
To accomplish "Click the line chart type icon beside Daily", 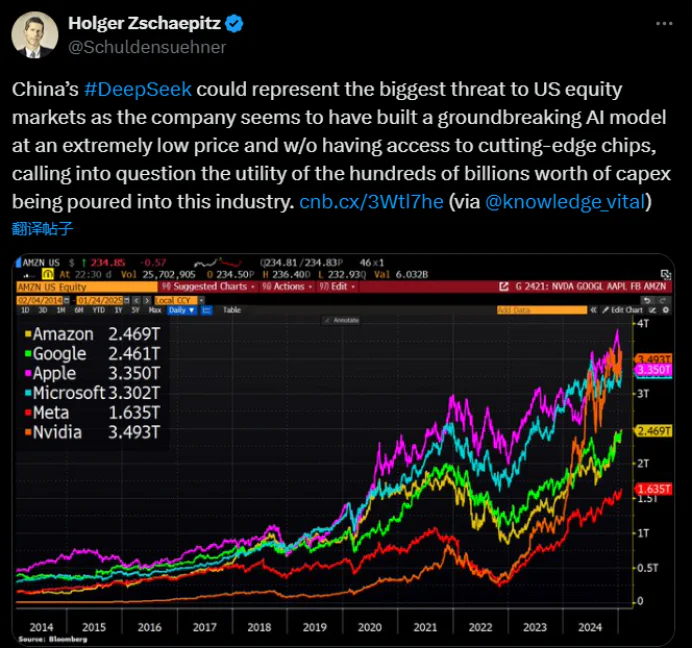I will point(206,310).
